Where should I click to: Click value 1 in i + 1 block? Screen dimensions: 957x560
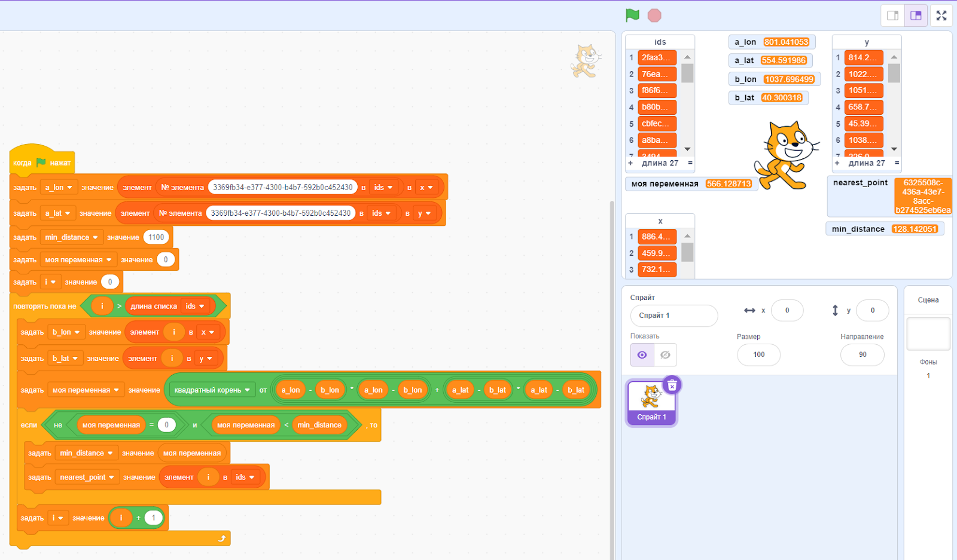pos(154,518)
